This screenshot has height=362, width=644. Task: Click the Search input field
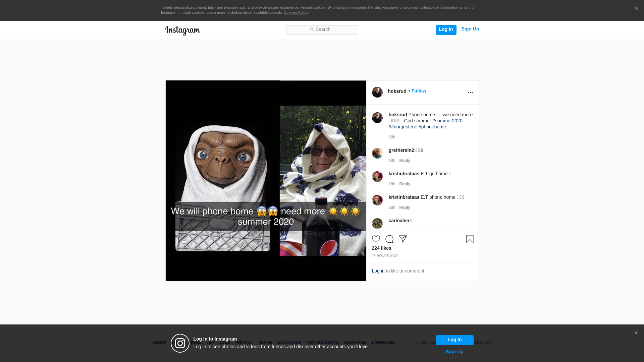(322, 29)
